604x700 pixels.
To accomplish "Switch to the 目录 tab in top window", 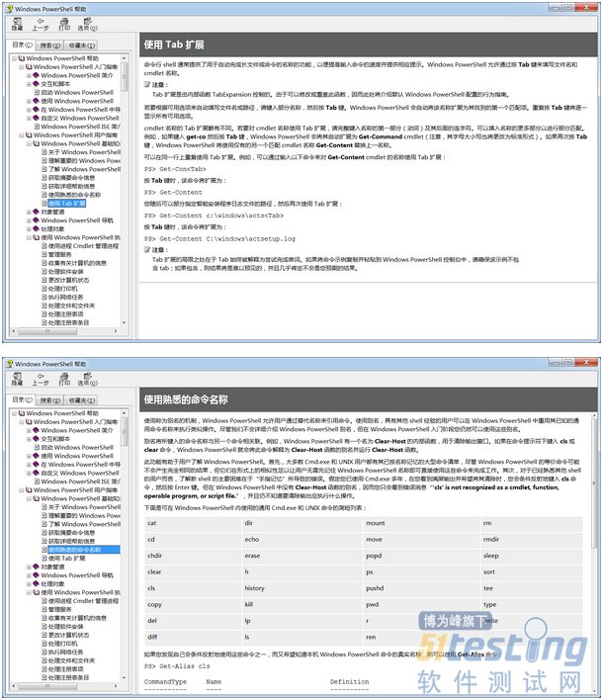I will 22,44.
